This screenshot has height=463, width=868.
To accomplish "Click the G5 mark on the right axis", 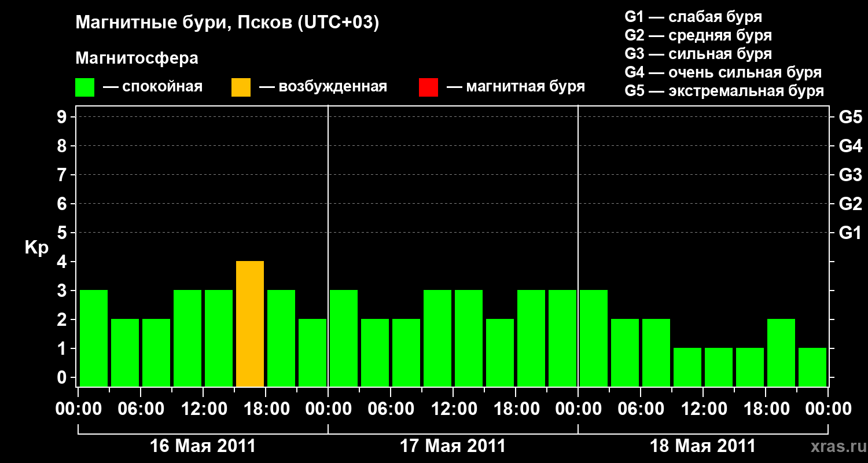I will (850, 117).
